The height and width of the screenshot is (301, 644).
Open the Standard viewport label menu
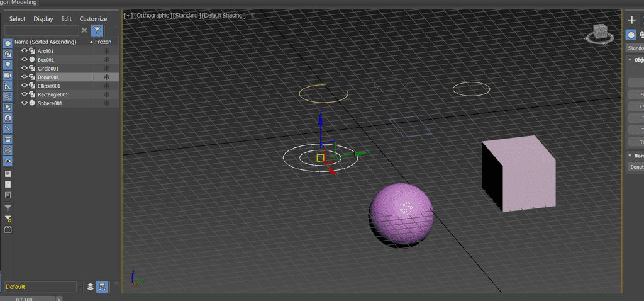(x=187, y=16)
